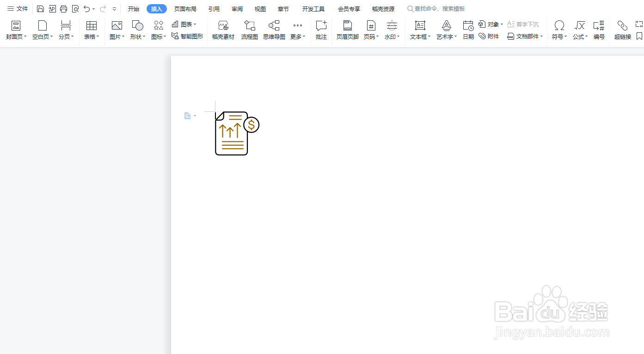Open the 开发工具 tab
This screenshot has height=354, width=644.
313,9
